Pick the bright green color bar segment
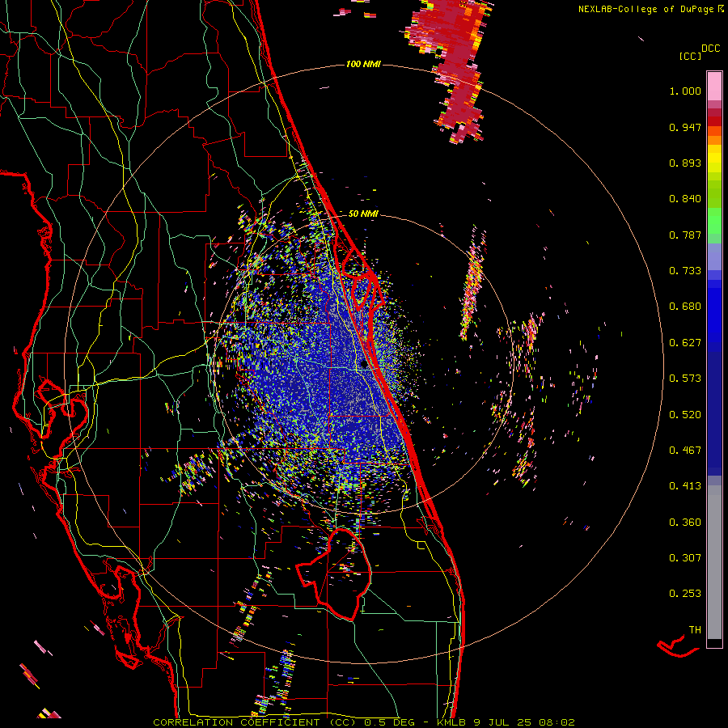The width and height of the screenshot is (728, 728). [x=714, y=221]
